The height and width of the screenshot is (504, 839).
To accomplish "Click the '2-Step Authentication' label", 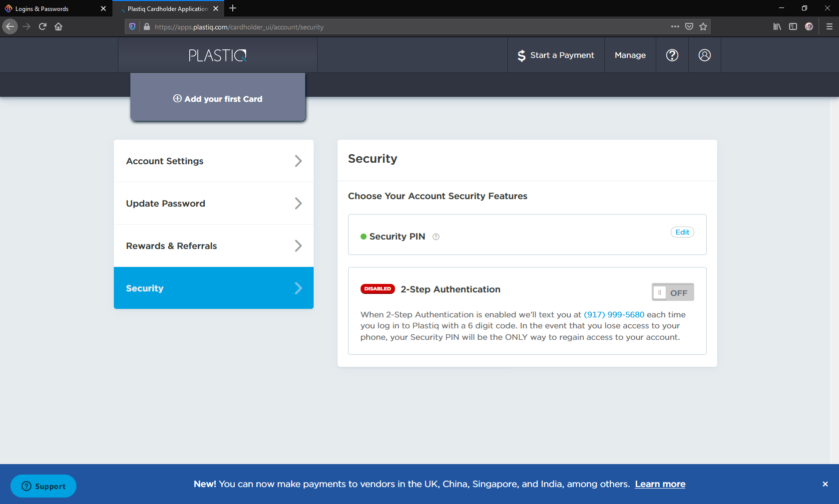I will click(450, 289).
